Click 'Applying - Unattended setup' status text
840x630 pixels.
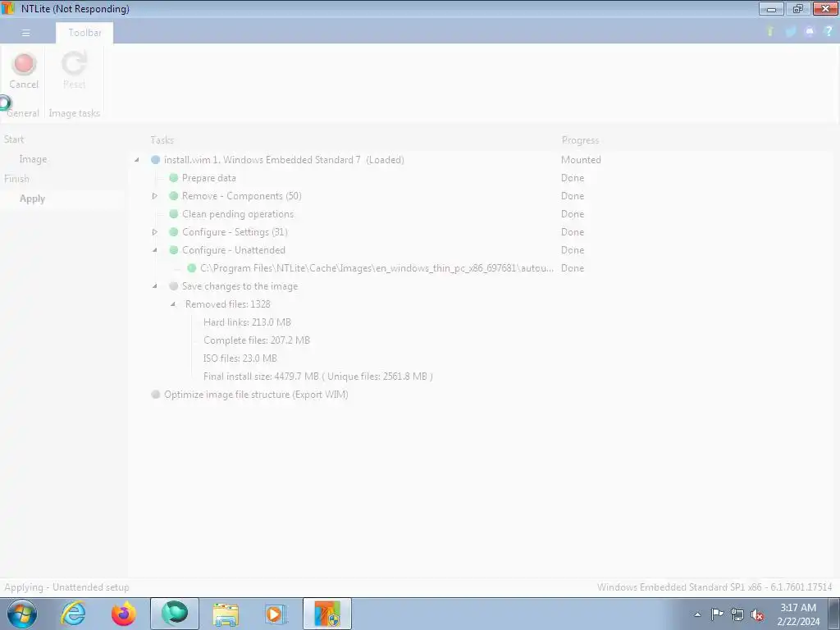tap(67, 587)
